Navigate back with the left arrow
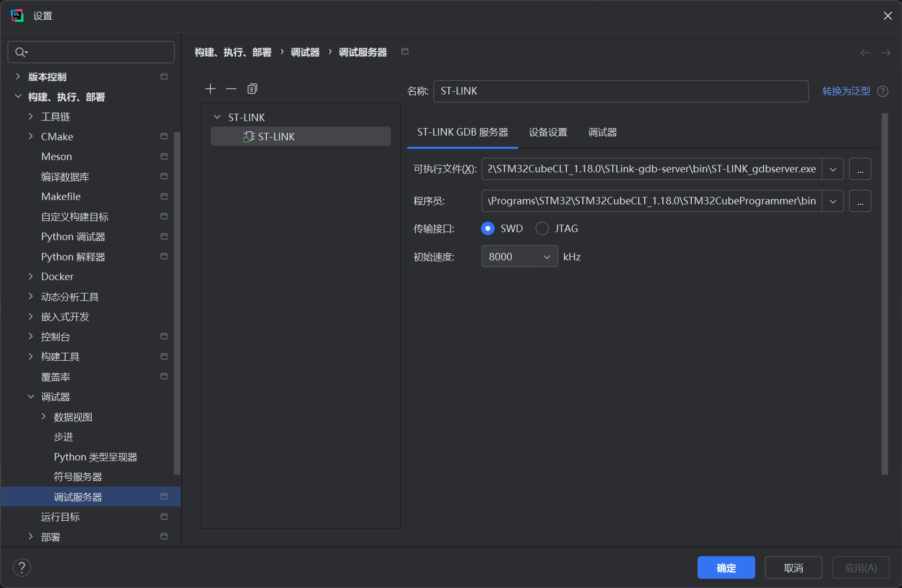902x588 pixels. point(865,52)
